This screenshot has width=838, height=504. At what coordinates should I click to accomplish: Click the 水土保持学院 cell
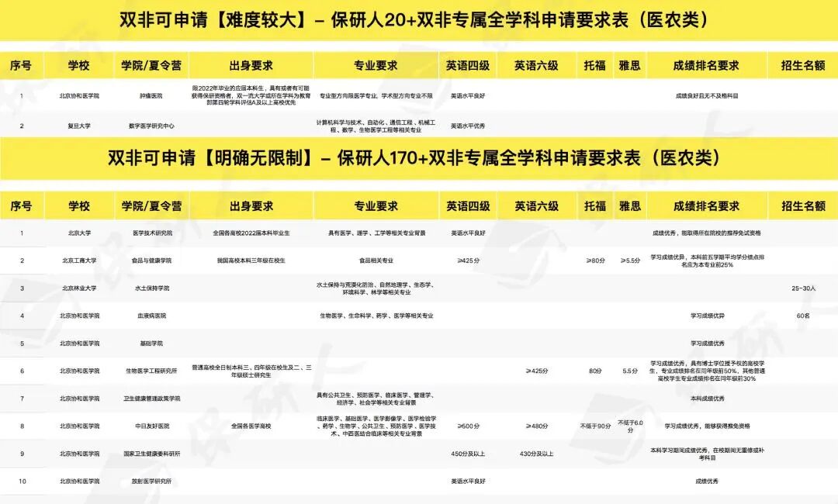152,288
